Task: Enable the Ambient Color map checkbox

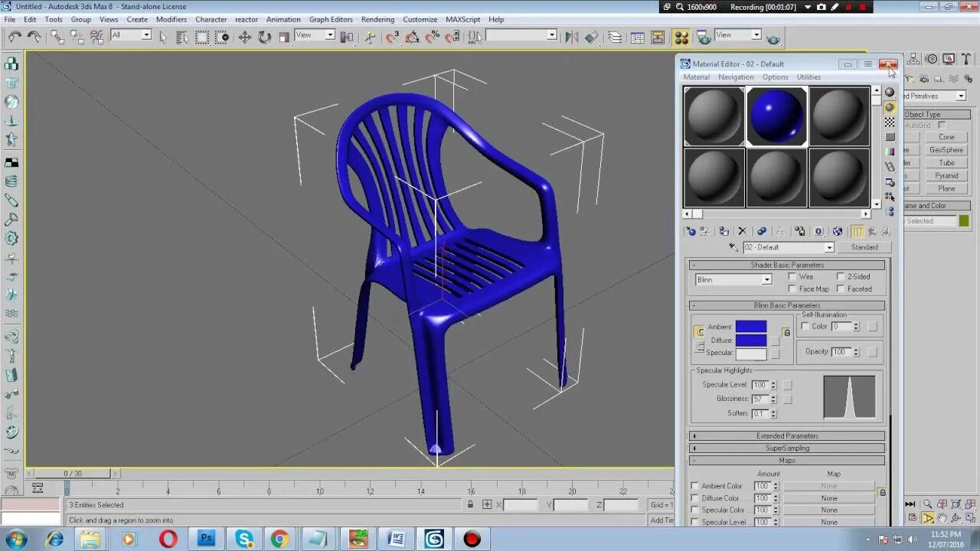Action: pyautogui.click(x=694, y=486)
